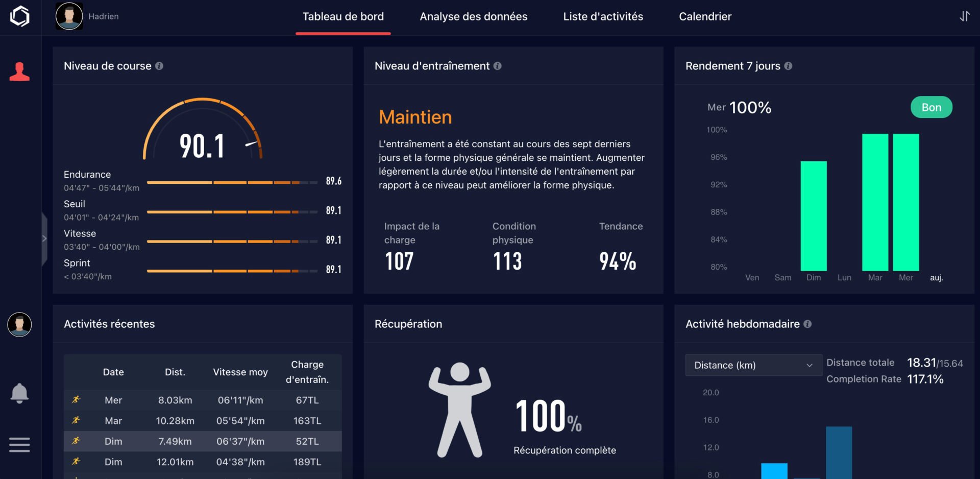The height and width of the screenshot is (479, 980).
Task: Open the Analyse des données tab
Action: (x=474, y=16)
